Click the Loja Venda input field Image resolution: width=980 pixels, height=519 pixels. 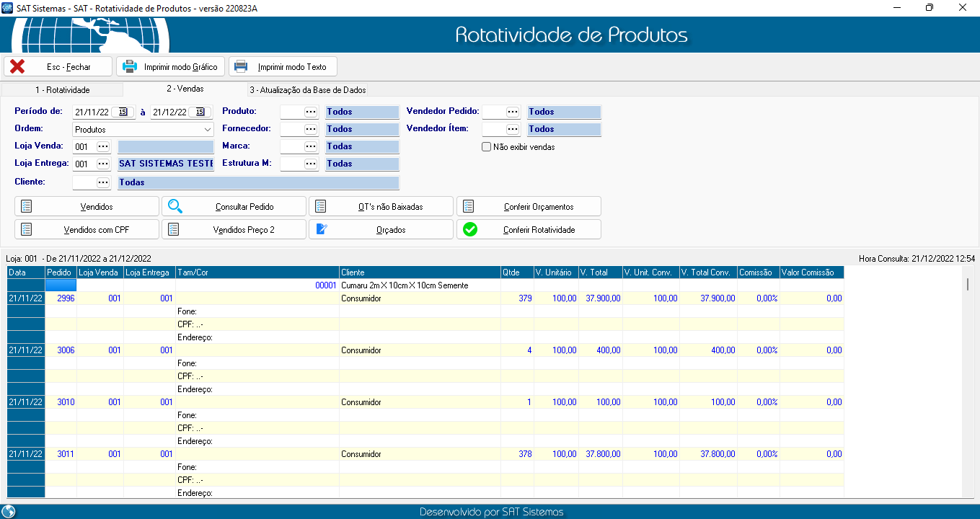(84, 146)
